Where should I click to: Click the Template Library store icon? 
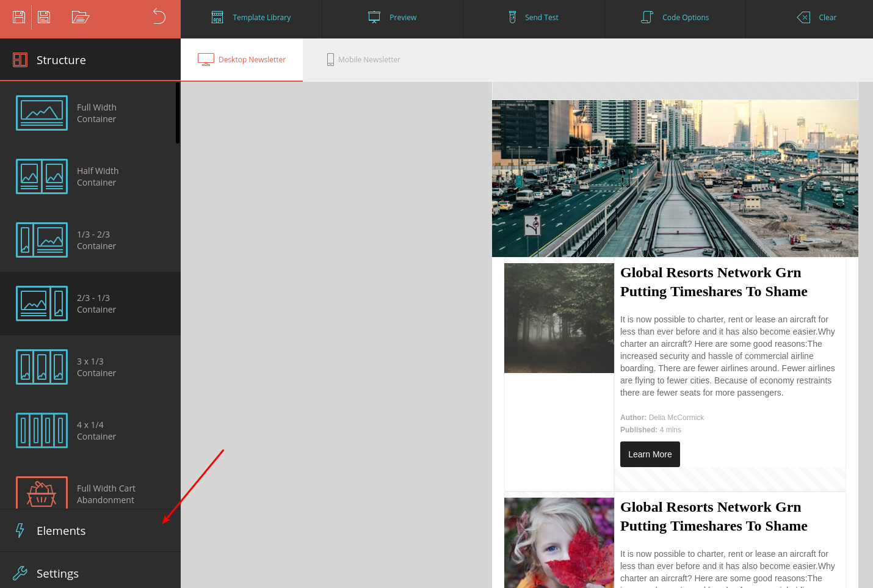pyautogui.click(x=217, y=17)
